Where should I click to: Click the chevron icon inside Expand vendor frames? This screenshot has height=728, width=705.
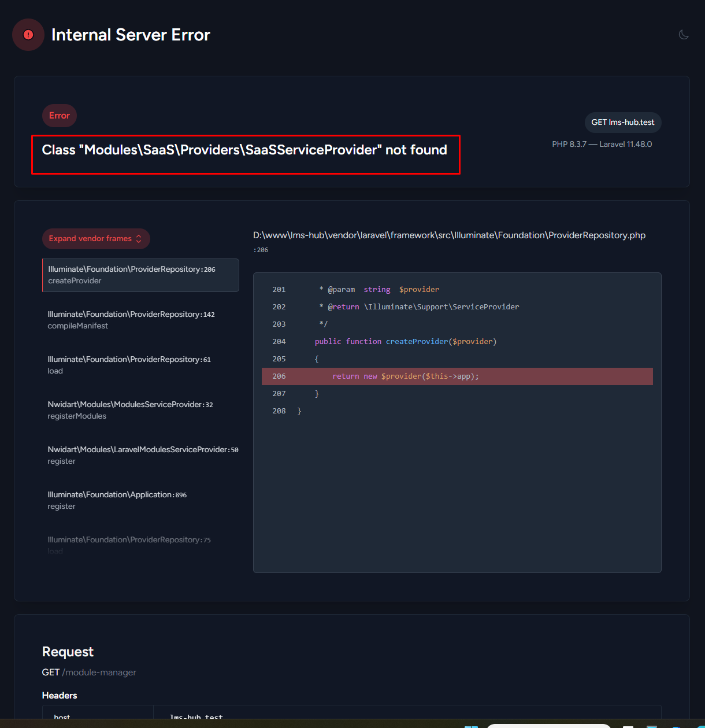tap(139, 238)
